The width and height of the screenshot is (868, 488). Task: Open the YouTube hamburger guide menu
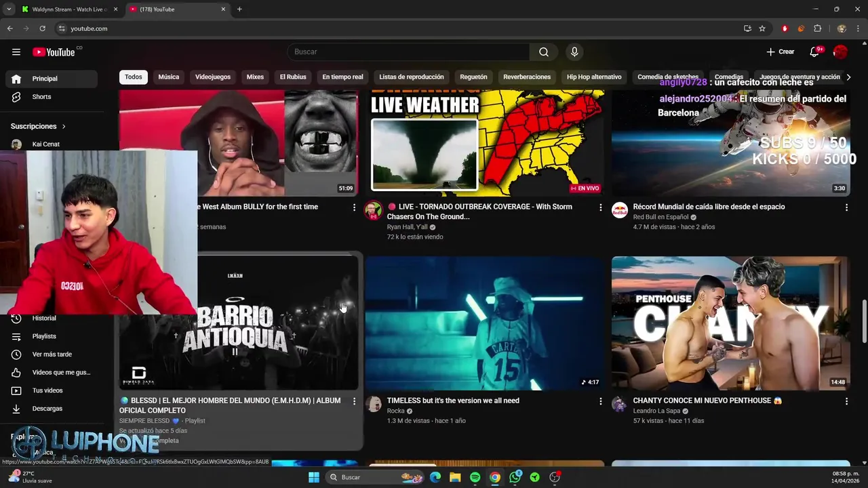click(16, 52)
